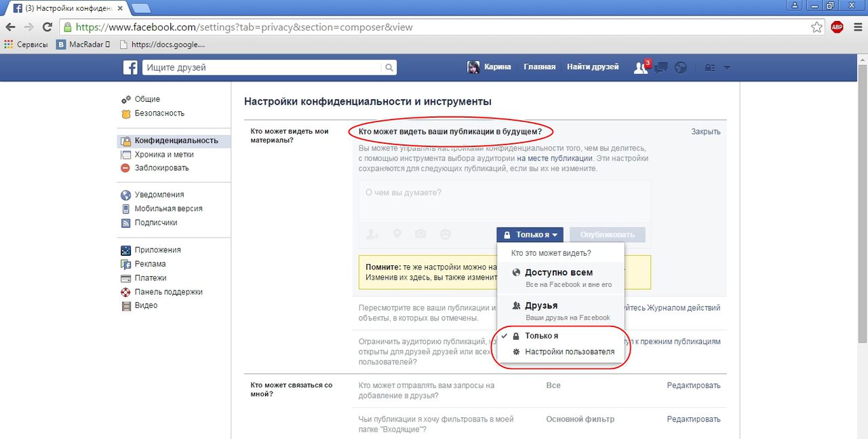Click camera icon in composer
The height and width of the screenshot is (439, 868).
tap(420, 234)
